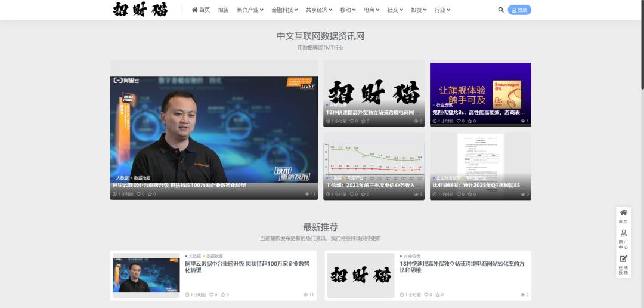Click the eye icon on featured 18种快速提高 card
This screenshot has width=644, height=308.
coord(417,121)
